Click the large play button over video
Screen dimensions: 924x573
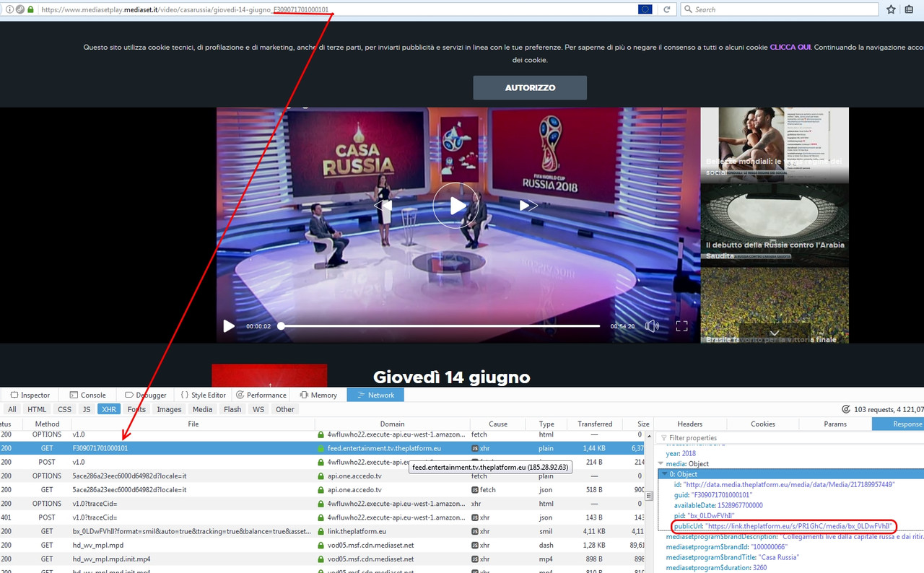point(456,206)
